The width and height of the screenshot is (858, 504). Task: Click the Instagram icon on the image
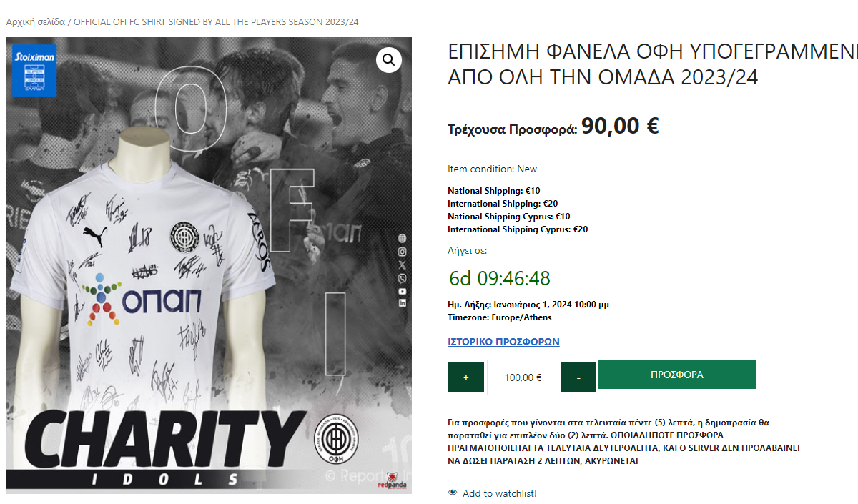[403, 252]
